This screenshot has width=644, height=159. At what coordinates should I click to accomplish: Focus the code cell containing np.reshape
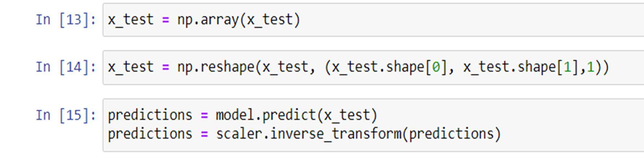coord(626,67)
